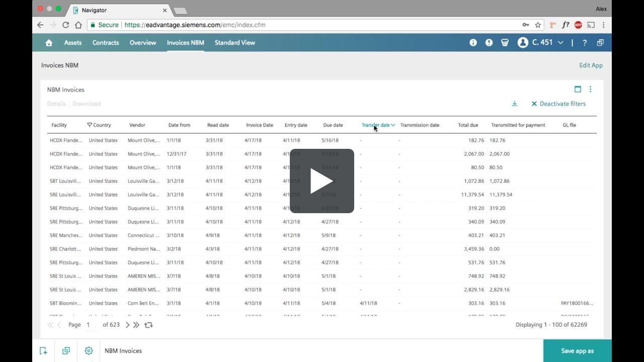The width and height of the screenshot is (644, 362).
Task: Go to the first page of results
Action: (x=50, y=325)
